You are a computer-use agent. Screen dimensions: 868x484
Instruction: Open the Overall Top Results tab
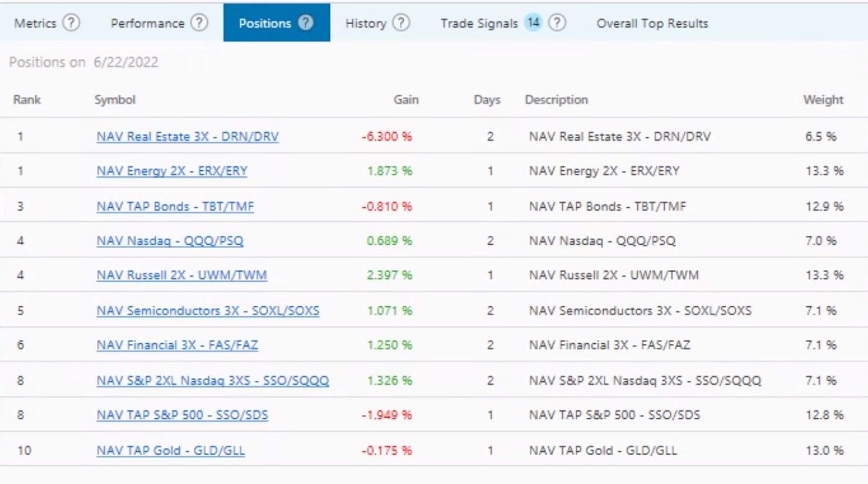pos(652,23)
